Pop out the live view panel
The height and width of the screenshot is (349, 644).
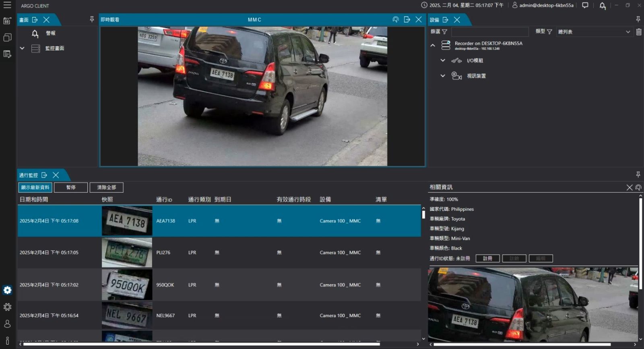407,19
